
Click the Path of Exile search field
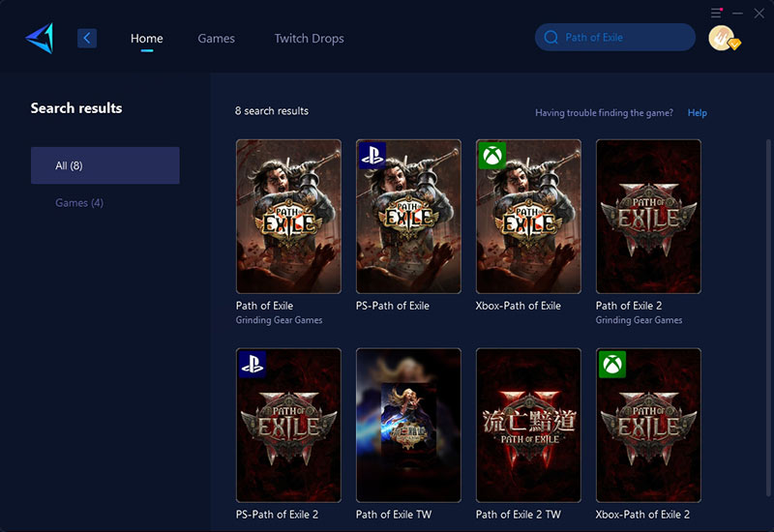click(615, 38)
